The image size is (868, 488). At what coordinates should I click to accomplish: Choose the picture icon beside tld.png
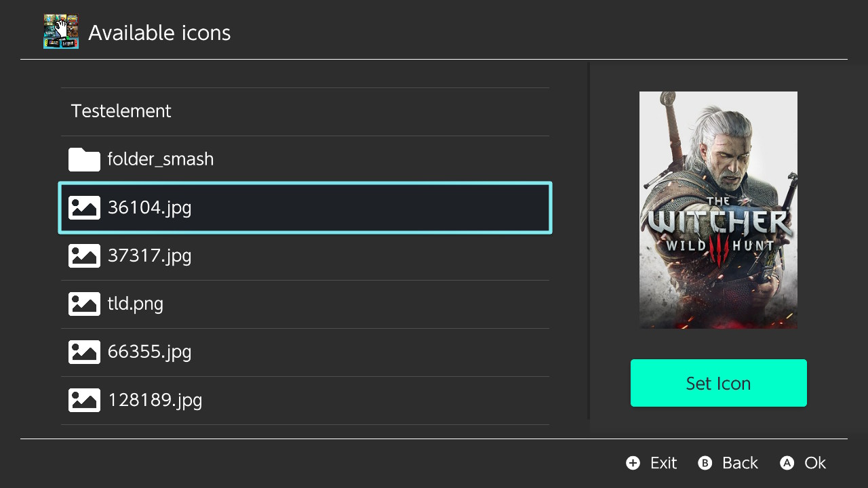coord(84,304)
